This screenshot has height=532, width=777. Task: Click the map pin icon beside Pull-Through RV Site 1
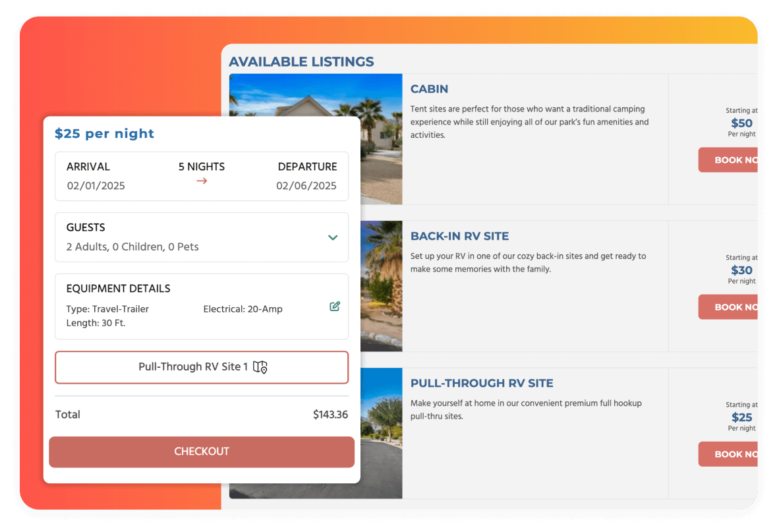[260, 367]
